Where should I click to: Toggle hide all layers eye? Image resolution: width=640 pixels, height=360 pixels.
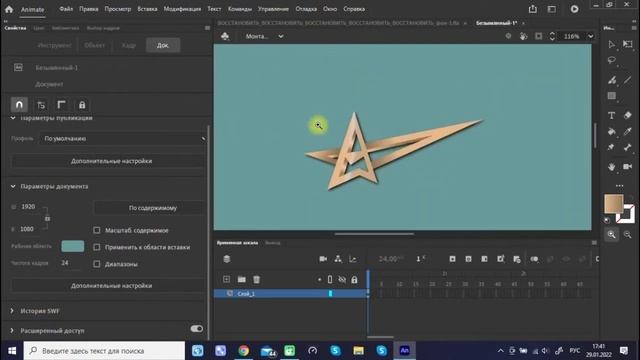click(x=342, y=280)
